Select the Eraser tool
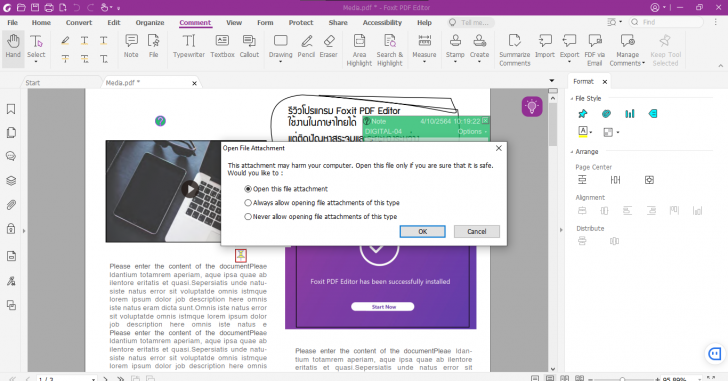Screen dimensions: 728x381 tap(328, 46)
